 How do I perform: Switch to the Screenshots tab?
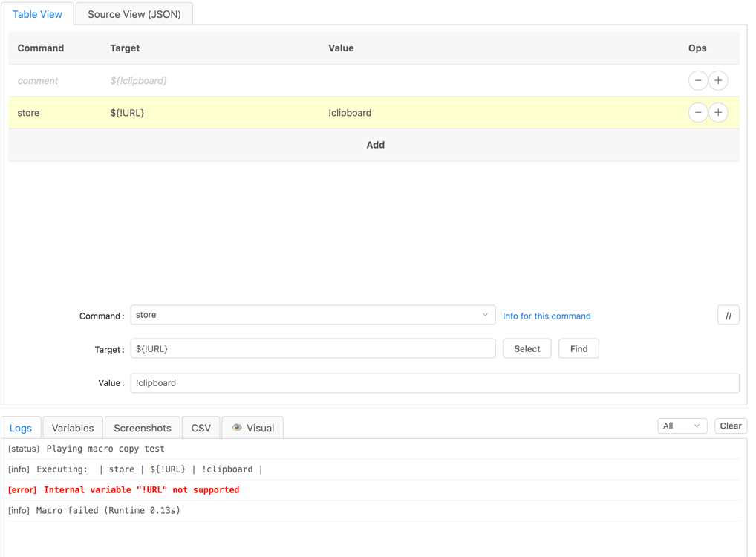coord(142,427)
